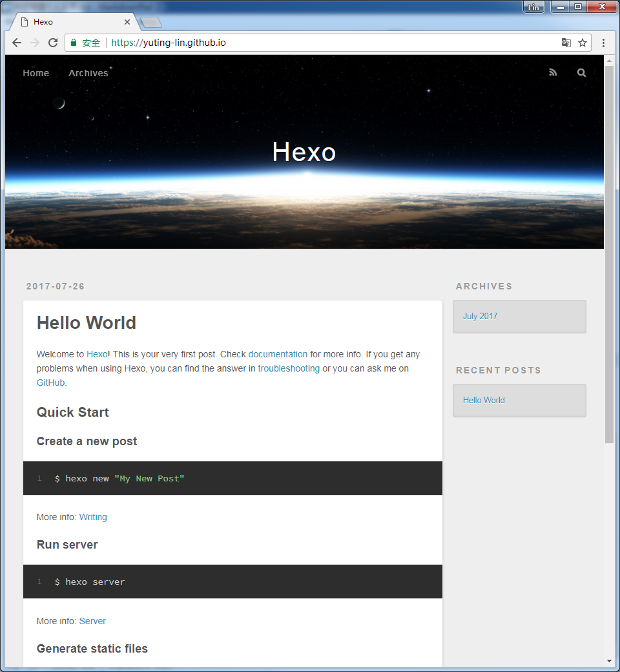This screenshot has height=672, width=620.
Task: Minimize the Chrome window
Action: (x=561, y=7)
